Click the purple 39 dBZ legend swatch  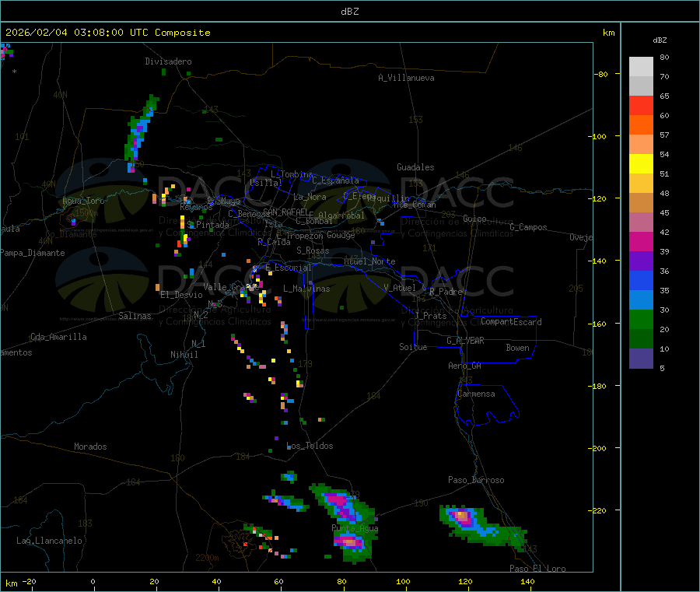[641, 261]
